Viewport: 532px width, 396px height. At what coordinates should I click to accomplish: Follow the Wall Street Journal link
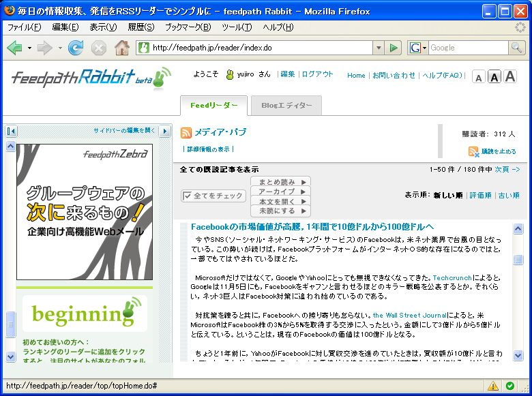(410, 316)
